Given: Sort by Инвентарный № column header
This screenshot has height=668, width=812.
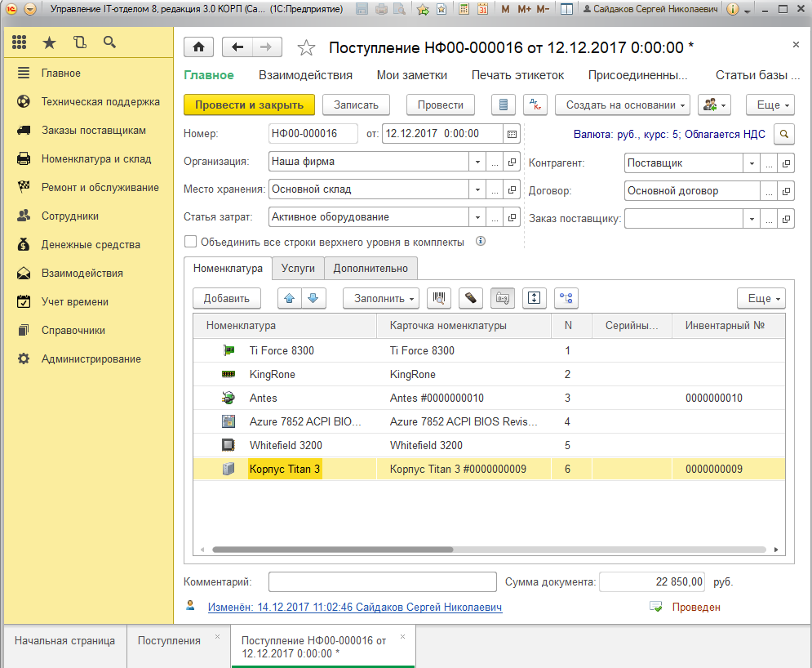Looking at the screenshot, I should (728, 326).
